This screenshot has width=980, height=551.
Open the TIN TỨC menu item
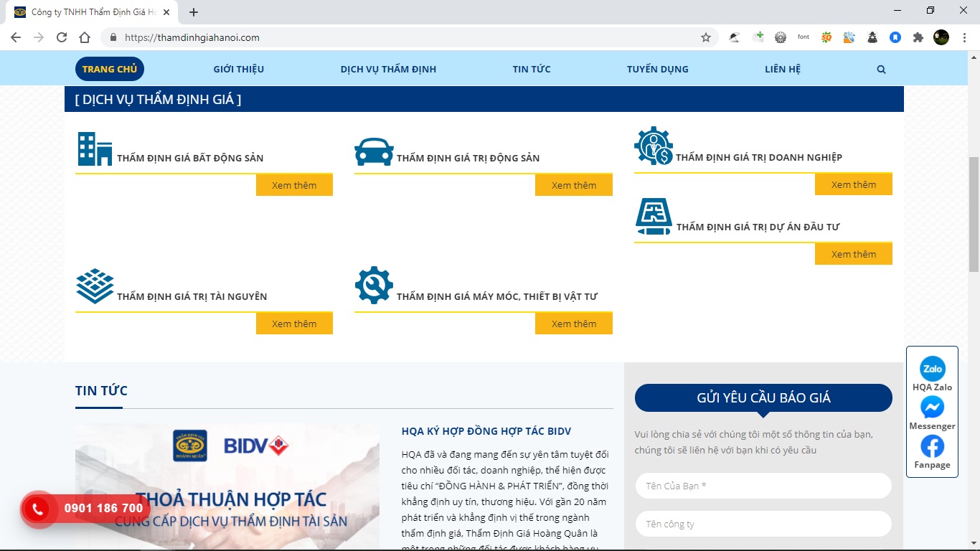point(532,69)
